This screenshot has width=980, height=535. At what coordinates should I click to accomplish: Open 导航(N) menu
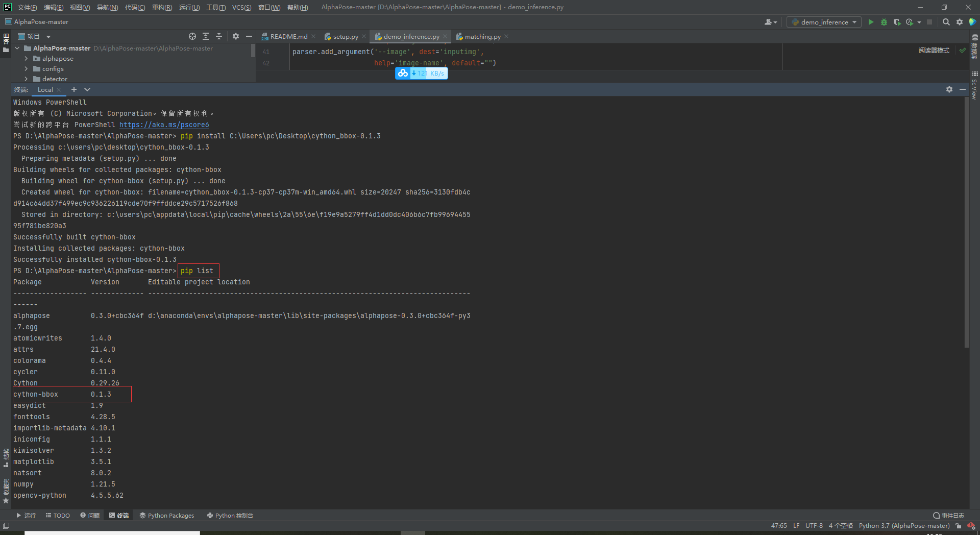point(107,7)
